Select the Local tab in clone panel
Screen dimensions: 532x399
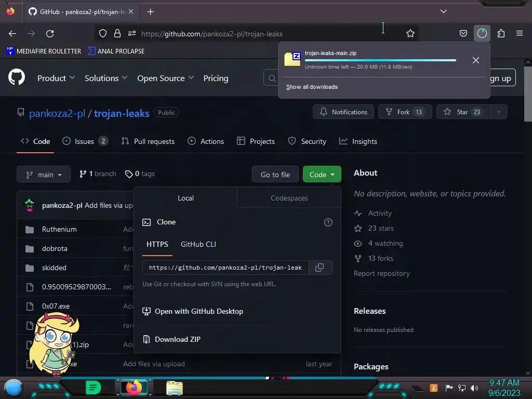[185, 198]
